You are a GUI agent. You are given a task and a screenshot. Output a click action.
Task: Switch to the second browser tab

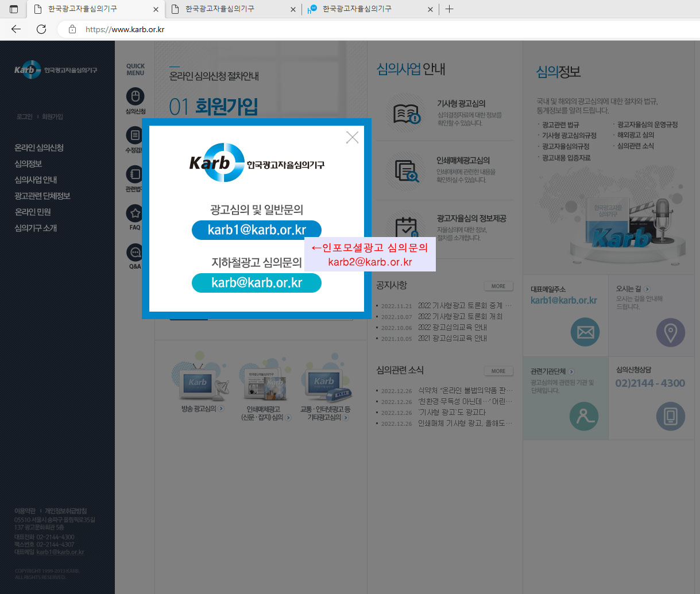(x=234, y=9)
